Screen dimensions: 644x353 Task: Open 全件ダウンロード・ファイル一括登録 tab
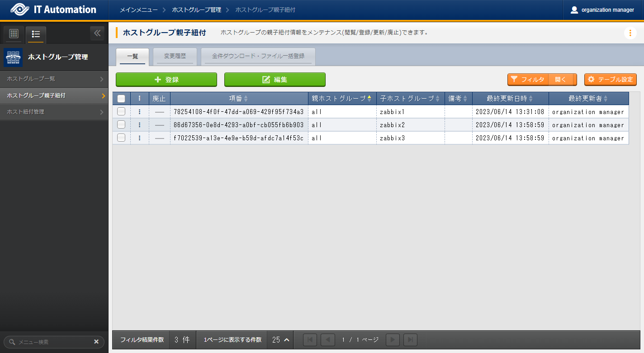pos(258,57)
